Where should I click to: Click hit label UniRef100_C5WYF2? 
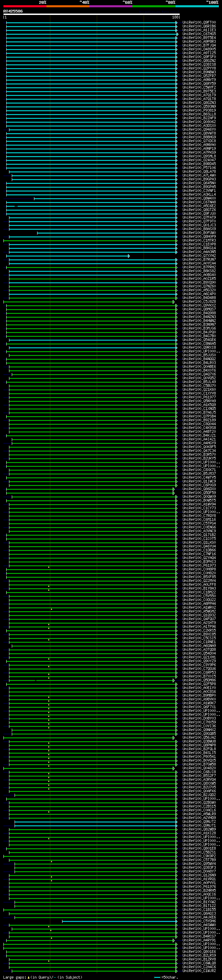pyautogui.click(x=199, y=88)
